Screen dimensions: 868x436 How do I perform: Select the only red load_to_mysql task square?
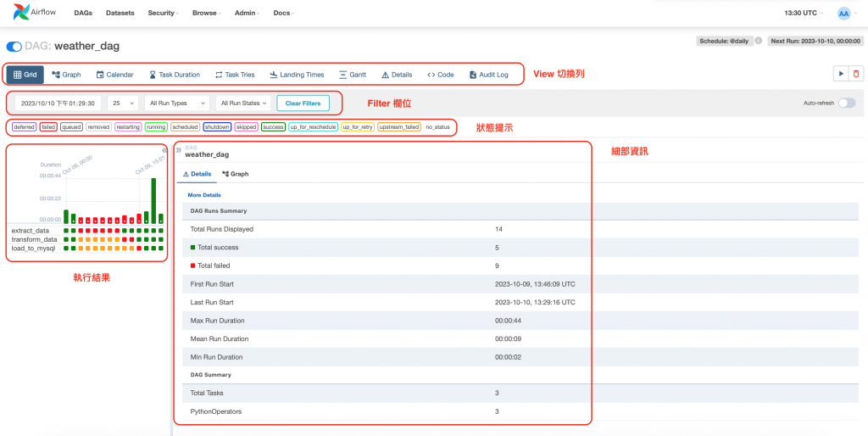[x=139, y=249]
